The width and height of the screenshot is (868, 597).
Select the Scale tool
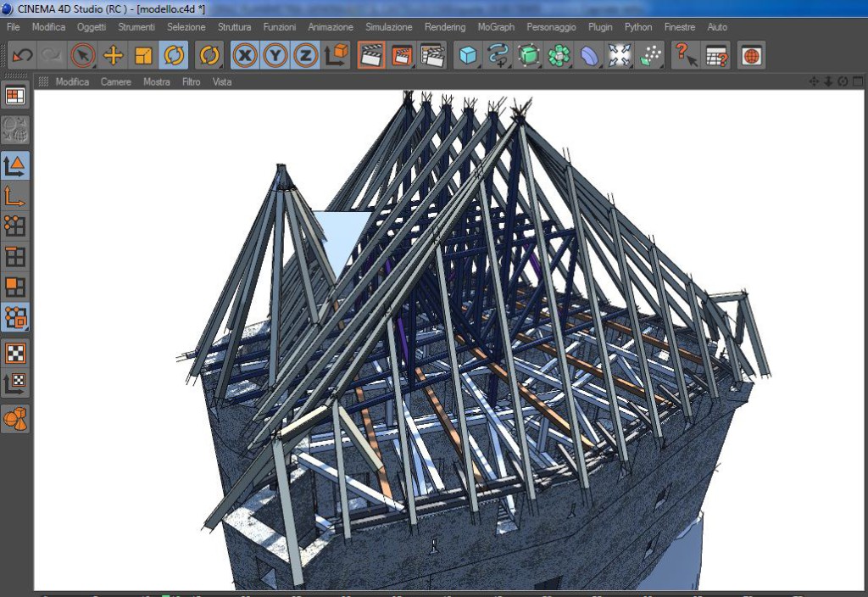[x=143, y=56]
